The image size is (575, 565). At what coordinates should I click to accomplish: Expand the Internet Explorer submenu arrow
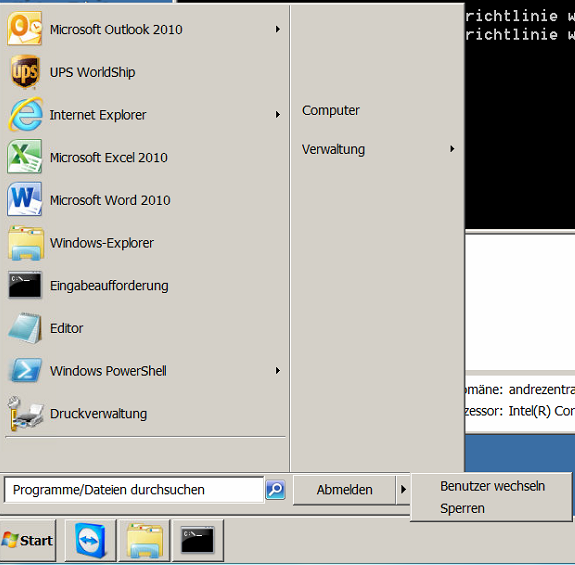pyautogui.click(x=278, y=115)
